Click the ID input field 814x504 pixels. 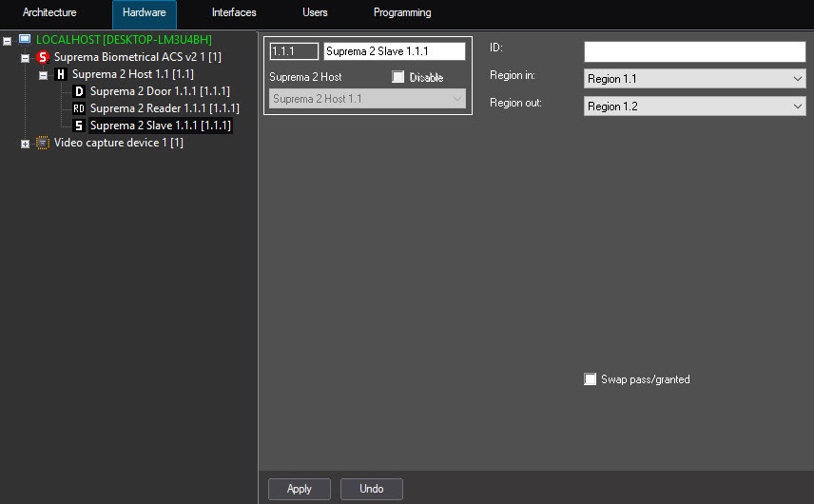coord(694,51)
